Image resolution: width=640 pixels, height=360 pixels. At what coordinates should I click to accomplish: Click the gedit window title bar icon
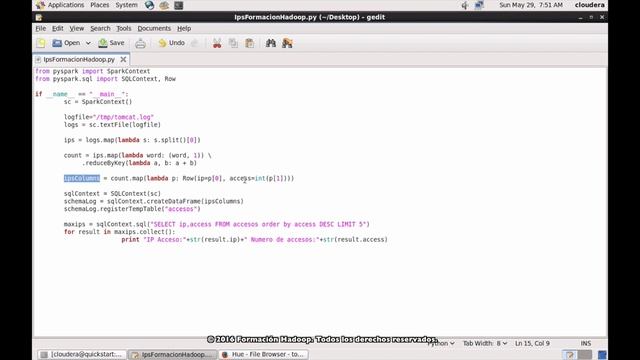click(x=39, y=17)
